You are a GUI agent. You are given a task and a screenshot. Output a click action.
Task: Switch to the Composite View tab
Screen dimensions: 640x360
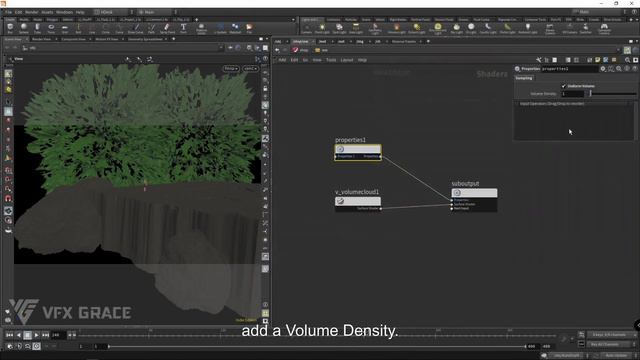pos(73,39)
